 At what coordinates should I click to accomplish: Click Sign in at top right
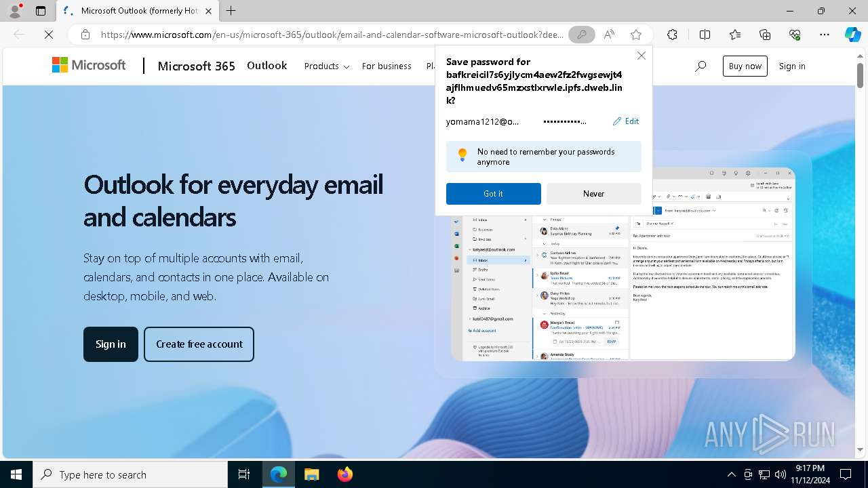pos(792,66)
